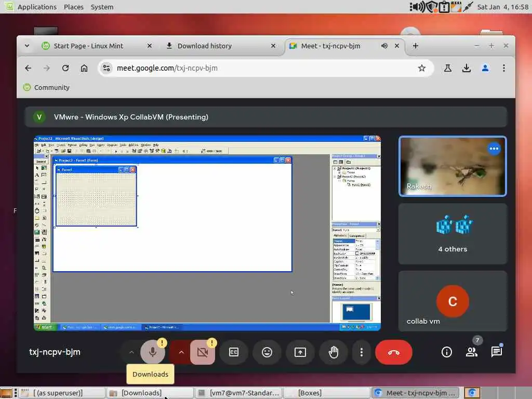Viewport: 532px width, 399px height.
Task: Select the Rakesh video tile
Action: (453, 166)
